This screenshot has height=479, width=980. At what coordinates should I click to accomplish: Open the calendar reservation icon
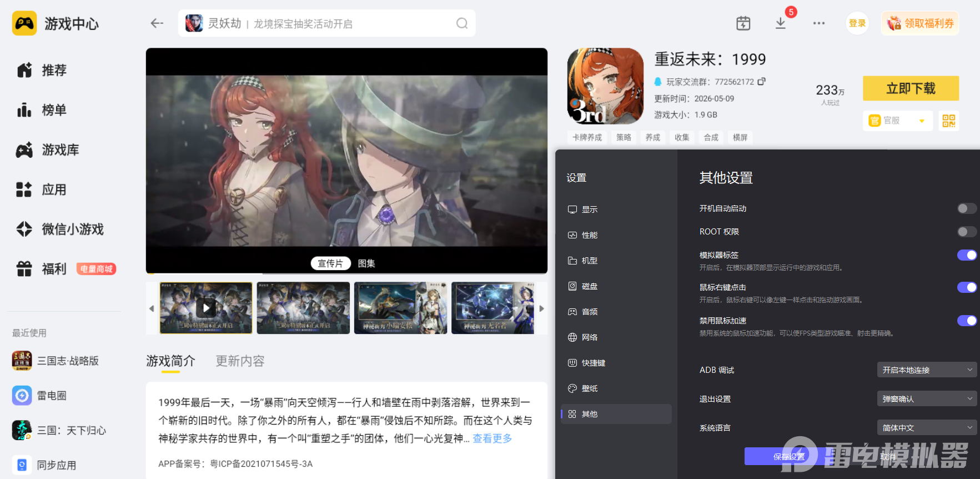point(743,23)
